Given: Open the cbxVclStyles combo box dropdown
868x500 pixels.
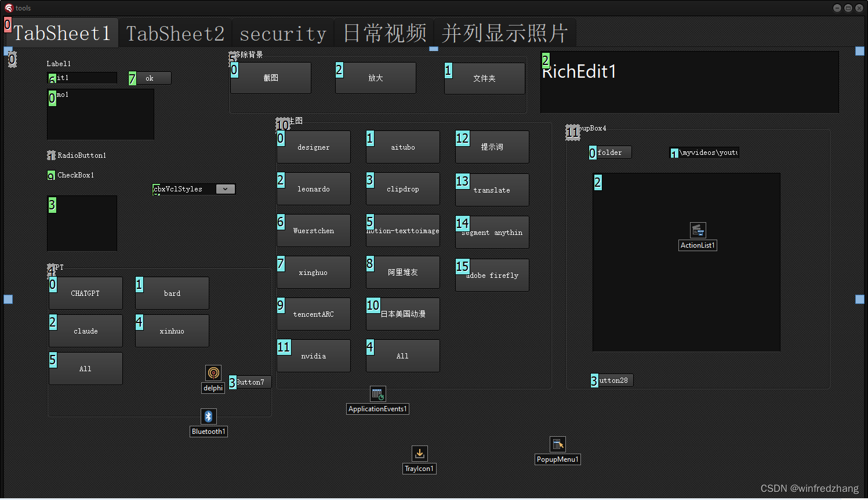Looking at the screenshot, I should pyautogui.click(x=226, y=189).
